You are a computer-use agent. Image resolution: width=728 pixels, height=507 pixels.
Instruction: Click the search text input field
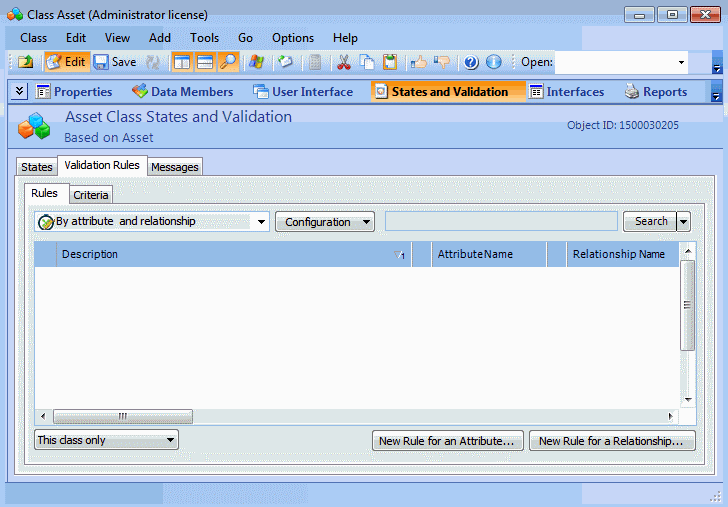click(500, 222)
